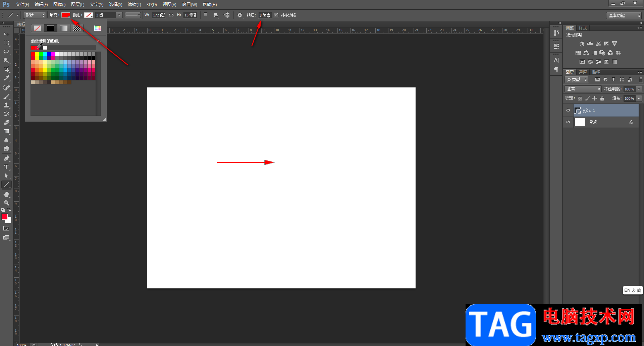Image resolution: width=644 pixels, height=346 pixels.
Task: Open the 基本功能 workspace dropdown
Action: (624, 15)
